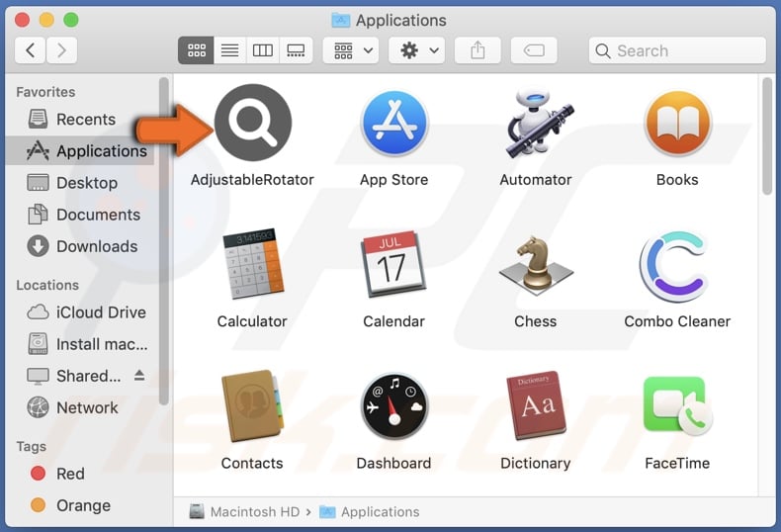This screenshot has width=781, height=532.
Task: Click Applications in the path bar
Action: pyautogui.click(x=369, y=511)
